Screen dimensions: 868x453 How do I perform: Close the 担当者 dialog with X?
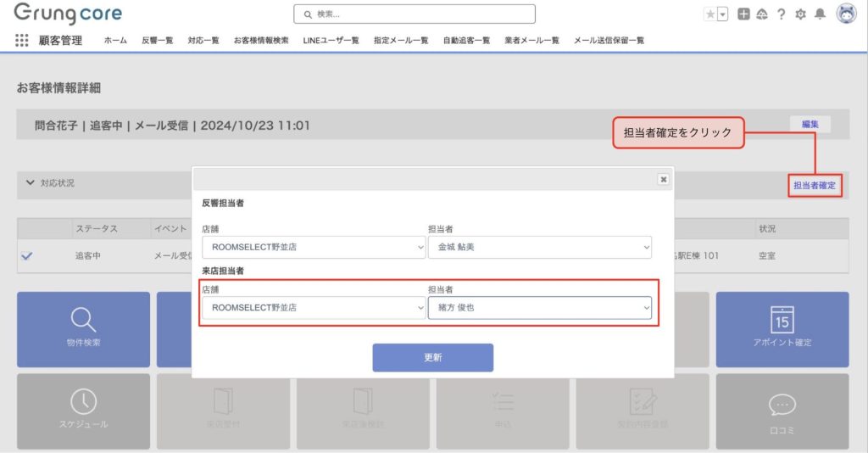(x=663, y=179)
